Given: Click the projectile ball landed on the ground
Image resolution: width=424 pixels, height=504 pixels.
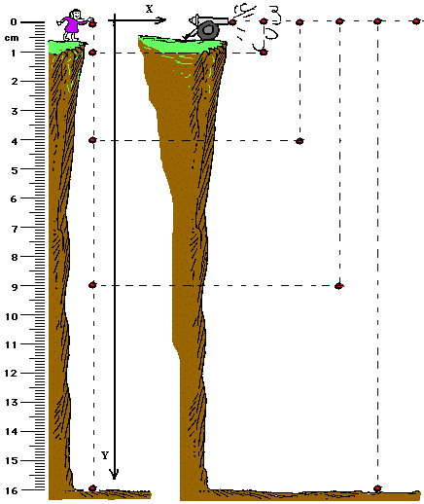Looking at the screenshot, I should click(x=377, y=488).
